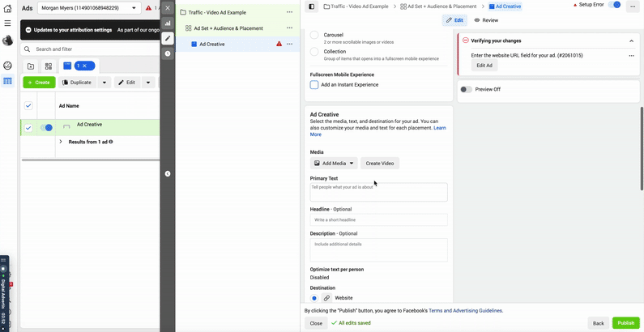Open the history clock icon
This screenshot has width=644, height=332.
pyautogui.click(x=168, y=53)
